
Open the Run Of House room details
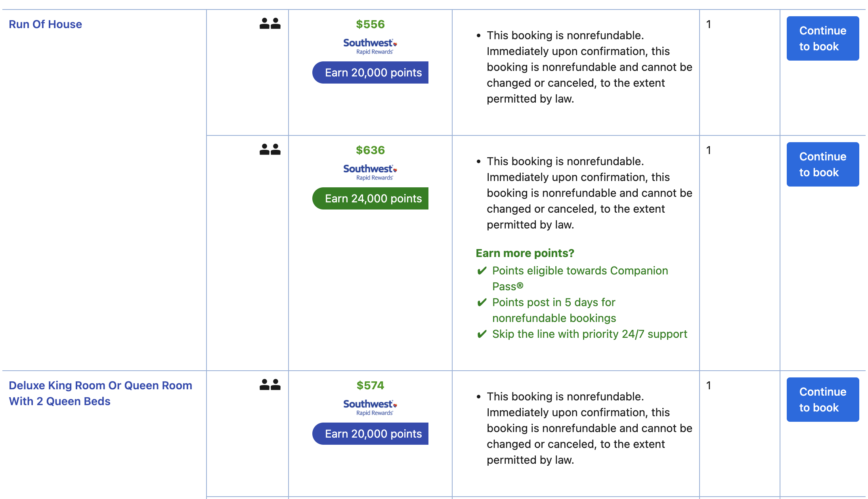pyautogui.click(x=45, y=24)
